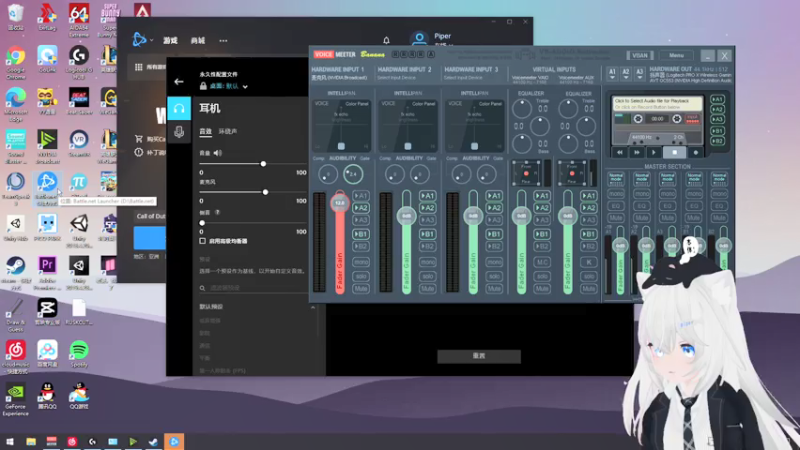The width and height of the screenshot is (800, 450).
Task: Select the microphone section icon
Action: 179,132
